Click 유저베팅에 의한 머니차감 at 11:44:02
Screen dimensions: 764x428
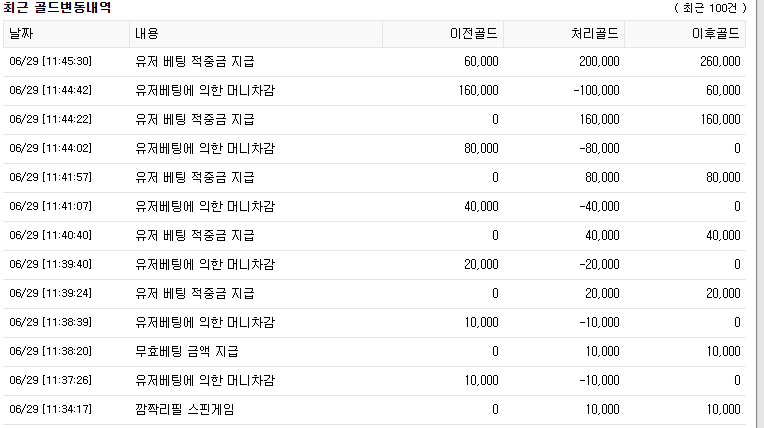point(205,149)
